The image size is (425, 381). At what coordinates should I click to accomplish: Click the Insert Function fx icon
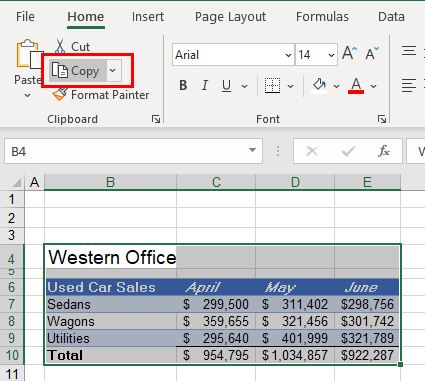(384, 152)
